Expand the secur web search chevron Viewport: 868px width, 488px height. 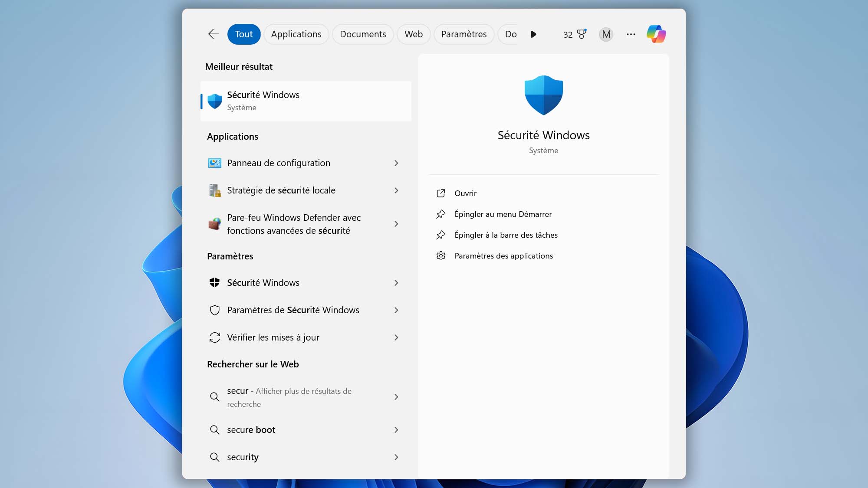click(x=396, y=397)
